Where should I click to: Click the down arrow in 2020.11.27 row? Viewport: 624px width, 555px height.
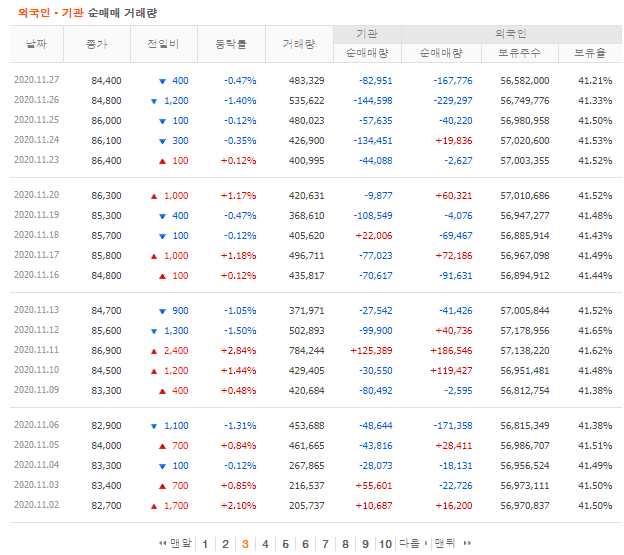[x=162, y=82]
